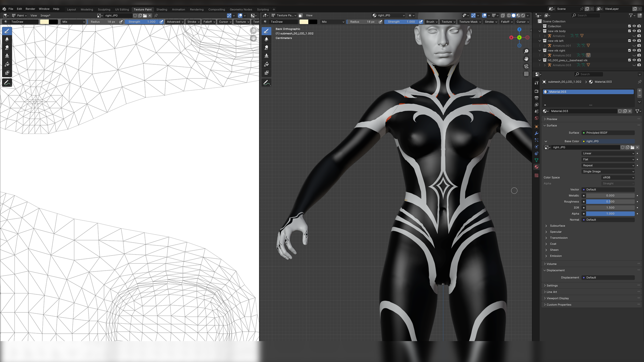Switch viewport shading to rendered
The image size is (644, 362).
(x=523, y=15)
